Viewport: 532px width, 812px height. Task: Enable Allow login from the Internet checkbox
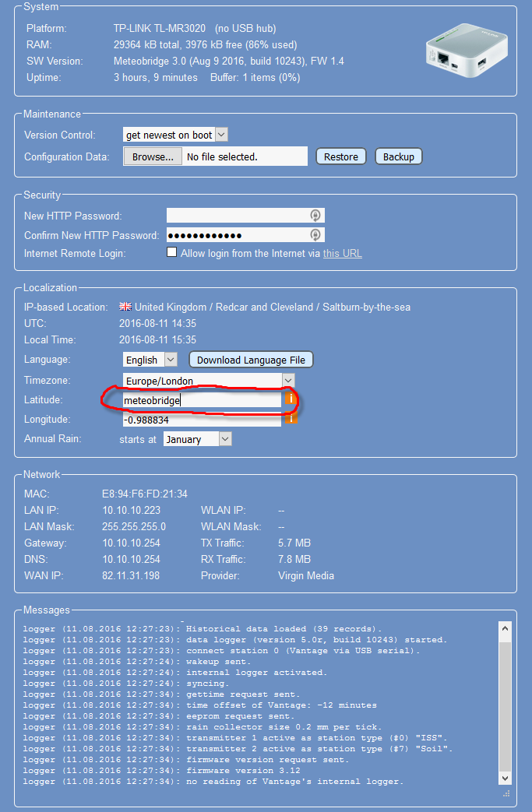pyautogui.click(x=171, y=253)
